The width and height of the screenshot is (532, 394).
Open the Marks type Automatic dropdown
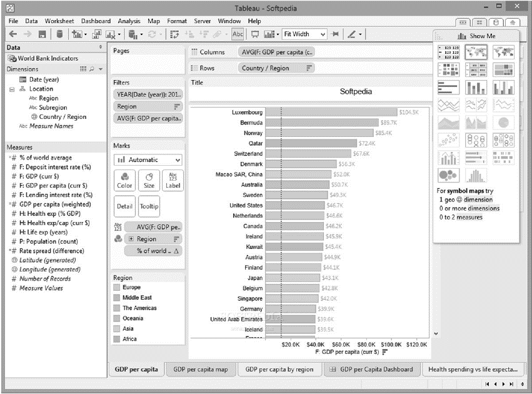point(148,160)
